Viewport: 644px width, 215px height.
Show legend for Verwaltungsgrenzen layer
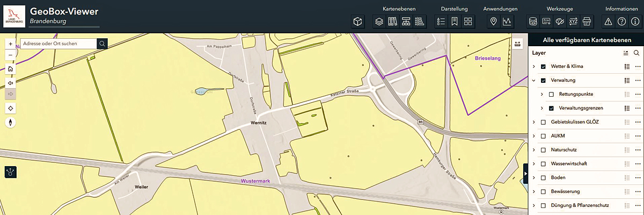tap(627, 108)
